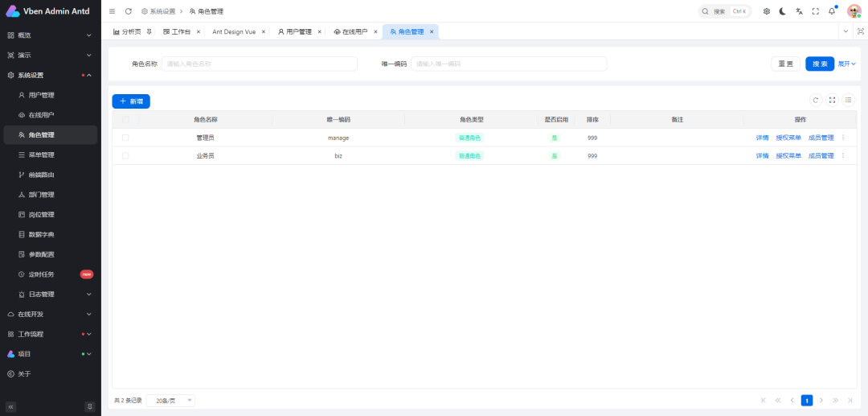Click the refresh icon in top header

click(x=128, y=11)
